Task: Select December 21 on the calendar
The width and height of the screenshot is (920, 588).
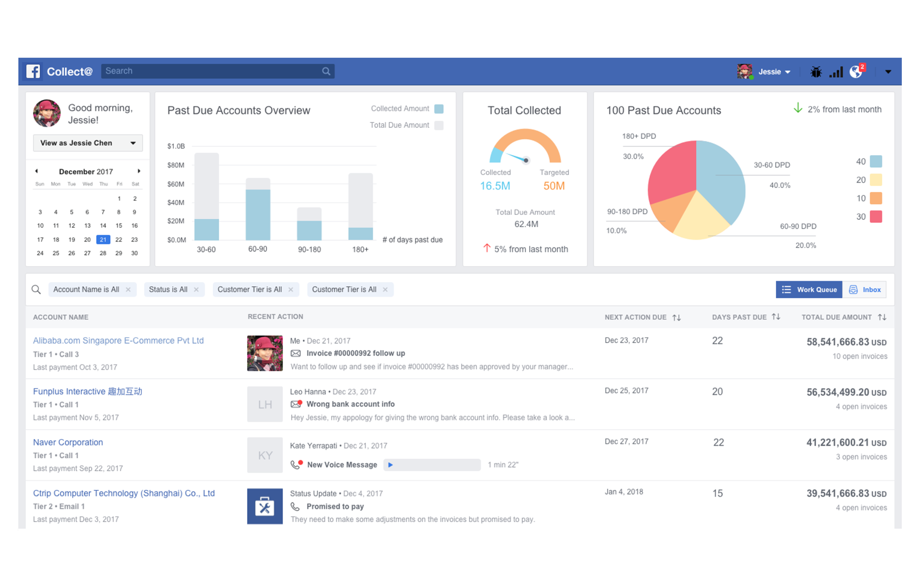Action: point(103,239)
